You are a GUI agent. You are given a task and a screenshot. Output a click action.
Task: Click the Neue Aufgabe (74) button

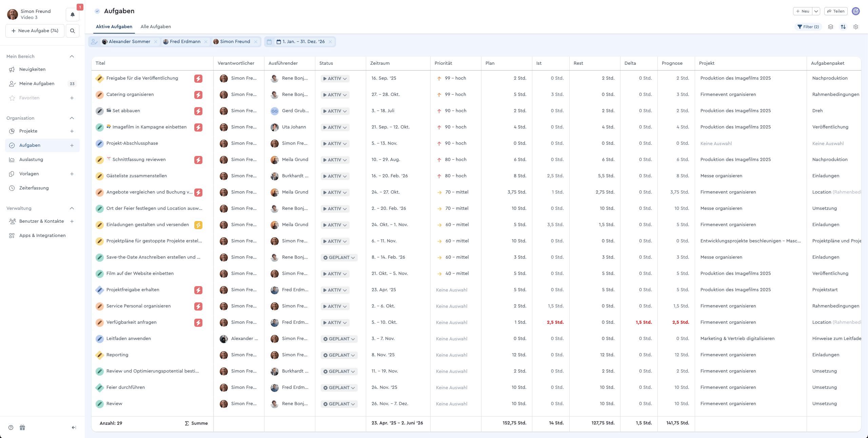click(35, 31)
